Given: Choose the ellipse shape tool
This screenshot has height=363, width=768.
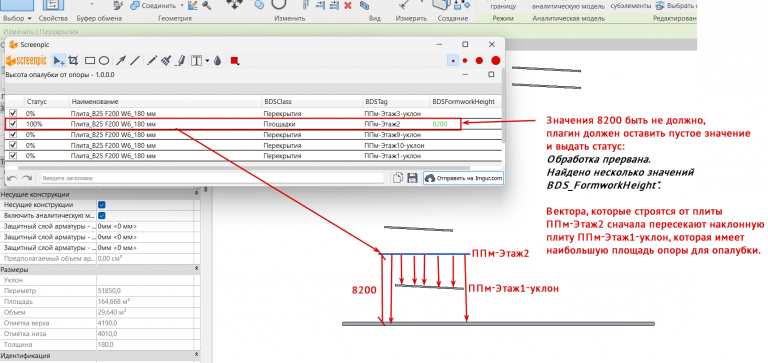Looking at the screenshot, I should [104, 61].
